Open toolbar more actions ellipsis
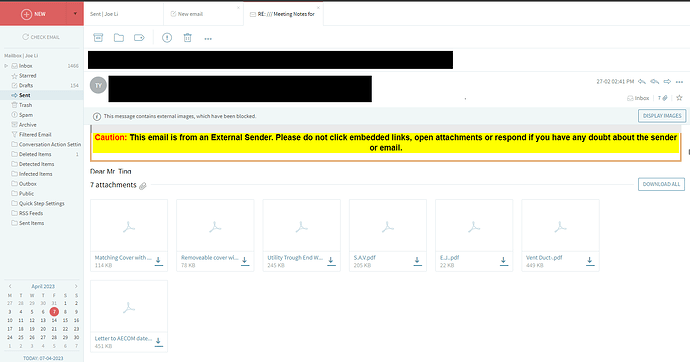 [x=208, y=39]
